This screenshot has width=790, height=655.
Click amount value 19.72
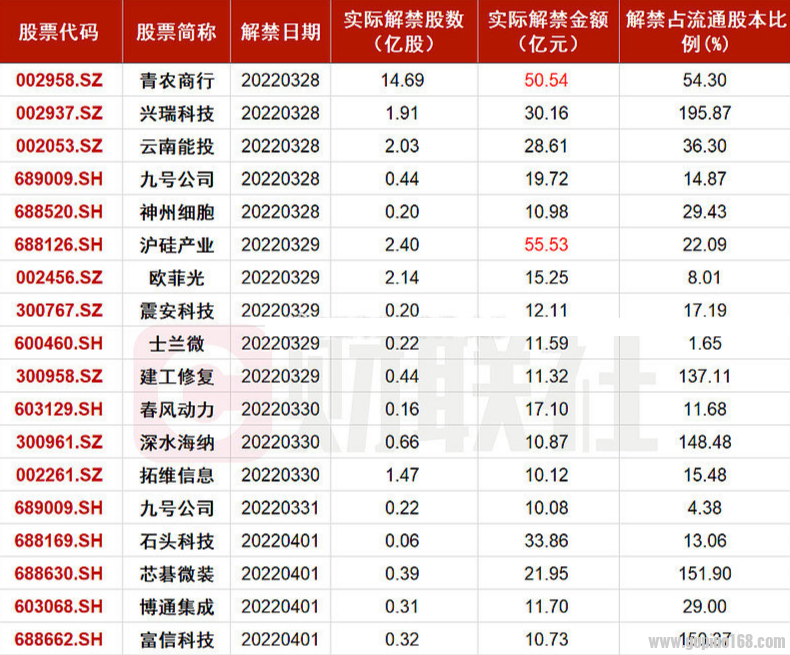pyautogui.click(x=546, y=179)
